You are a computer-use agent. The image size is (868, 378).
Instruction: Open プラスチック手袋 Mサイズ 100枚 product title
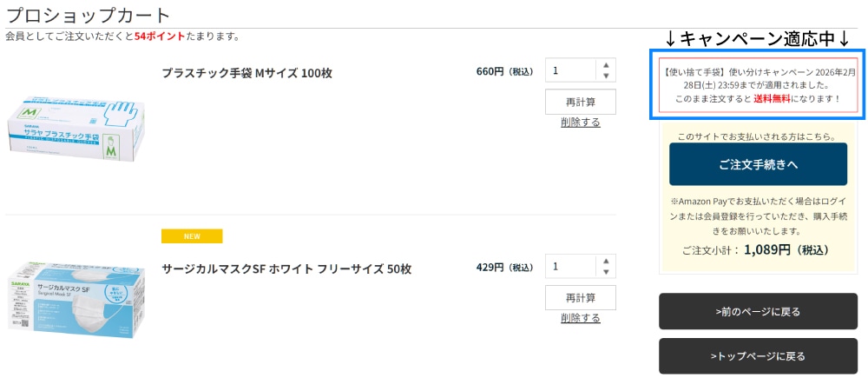point(247,73)
